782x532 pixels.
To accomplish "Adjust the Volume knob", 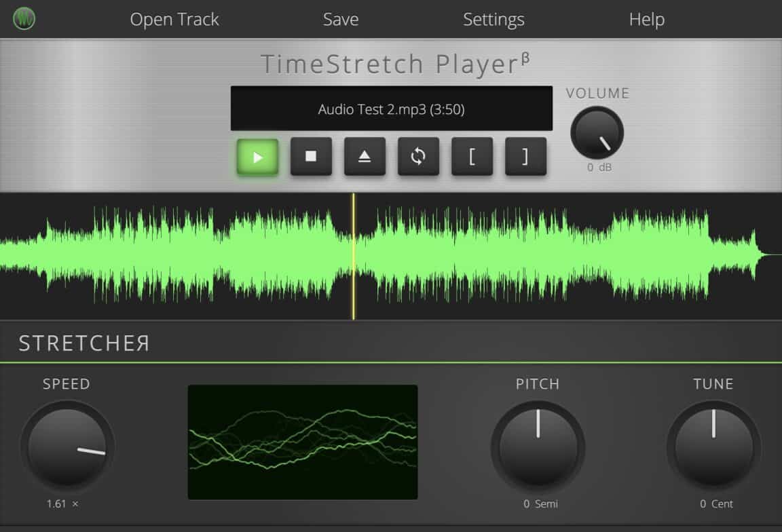I will (597, 133).
